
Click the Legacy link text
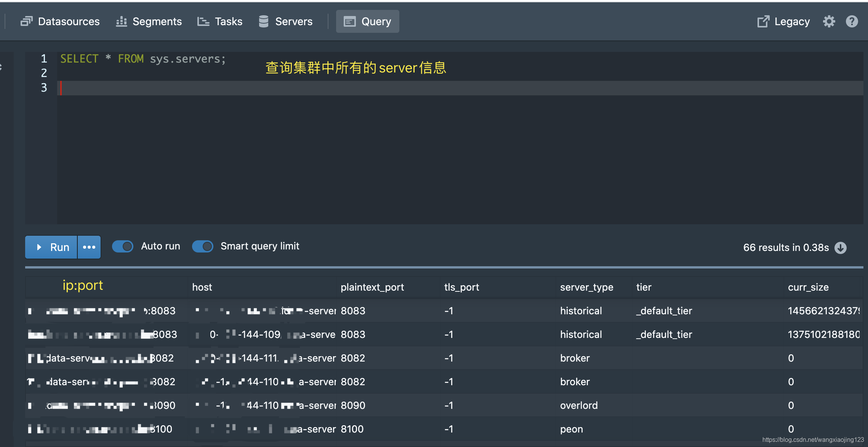[792, 21]
